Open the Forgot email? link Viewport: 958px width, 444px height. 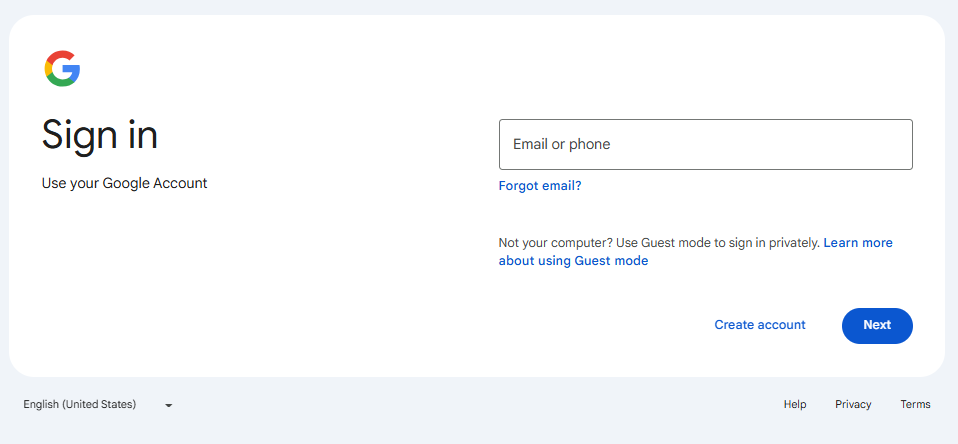pyautogui.click(x=540, y=186)
